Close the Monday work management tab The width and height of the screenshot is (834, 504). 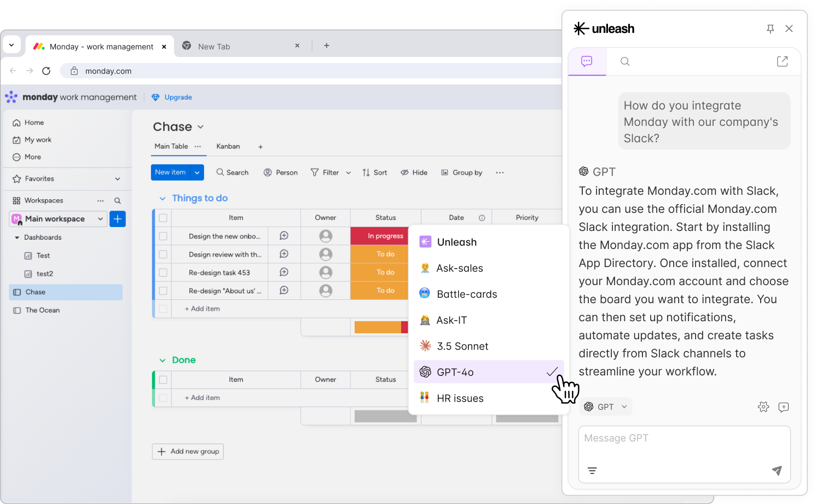tap(164, 47)
